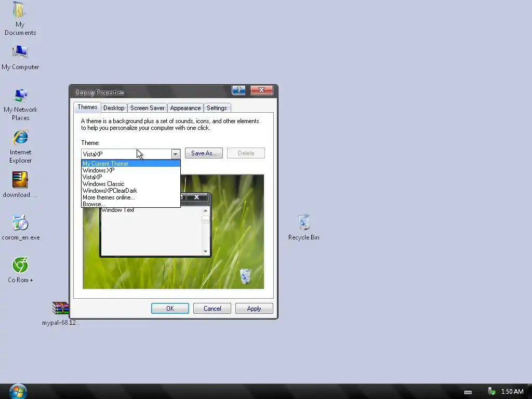Select the Internet Explorer desktop icon
This screenshot has width=532, height=399.
20,147
